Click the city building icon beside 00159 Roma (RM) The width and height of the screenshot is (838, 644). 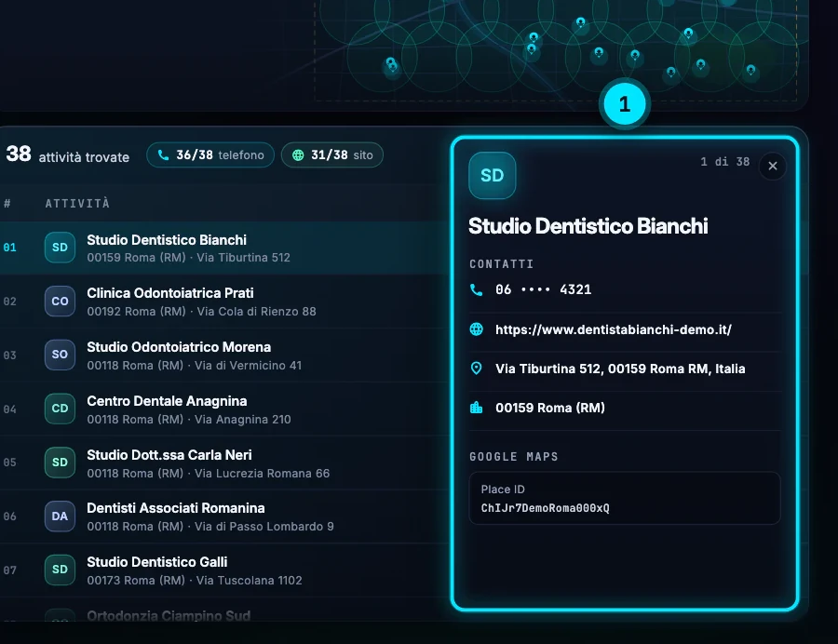click(476, 408)
